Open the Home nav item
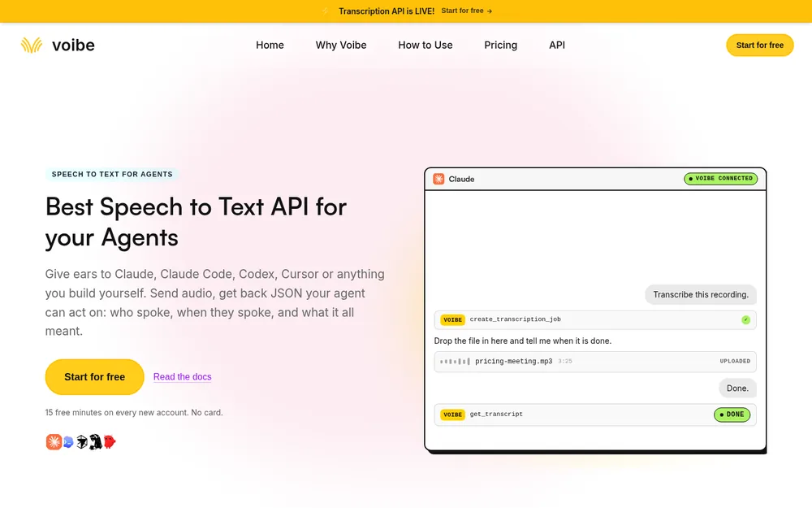 coord(270,45)
